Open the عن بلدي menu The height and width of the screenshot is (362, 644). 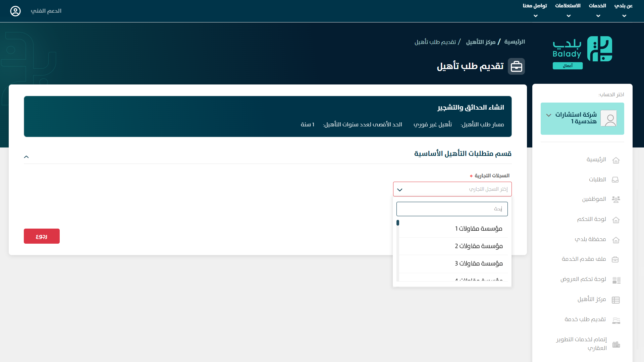coord(623,10)
